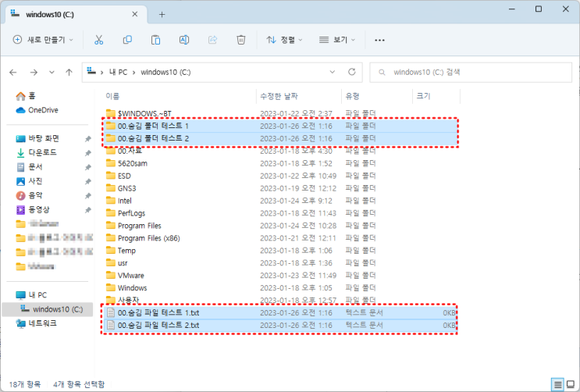This screenshot has height=392, width=580.
Task: Go back with the left arrow
Action: click(13, 72)
